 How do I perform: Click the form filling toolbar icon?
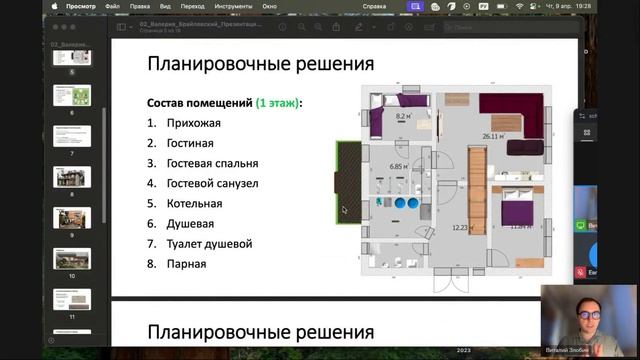coord(429,27)
